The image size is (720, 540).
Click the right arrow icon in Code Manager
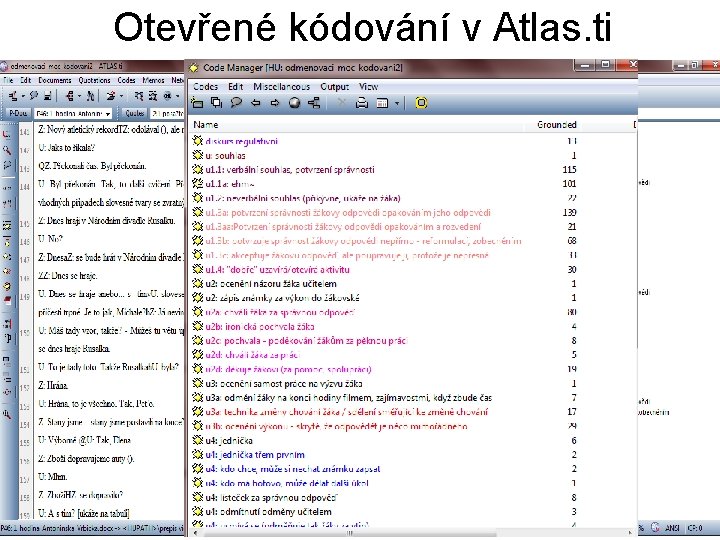pyautogui.click(x=275, y=103)
